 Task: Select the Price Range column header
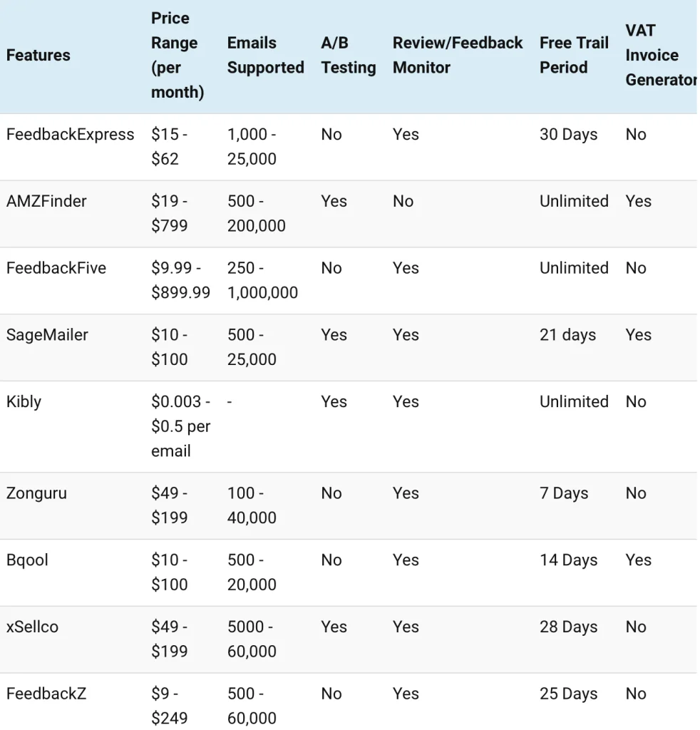point(177,56)
